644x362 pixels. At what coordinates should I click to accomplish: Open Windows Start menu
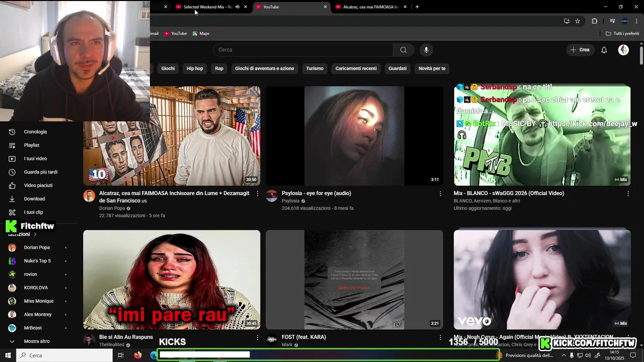pos(8,355)
